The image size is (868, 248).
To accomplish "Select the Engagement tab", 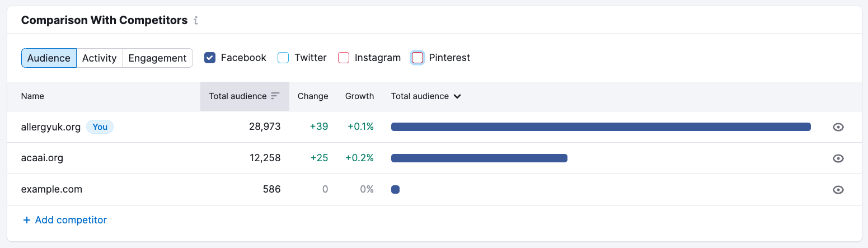I will coord(157,58).
